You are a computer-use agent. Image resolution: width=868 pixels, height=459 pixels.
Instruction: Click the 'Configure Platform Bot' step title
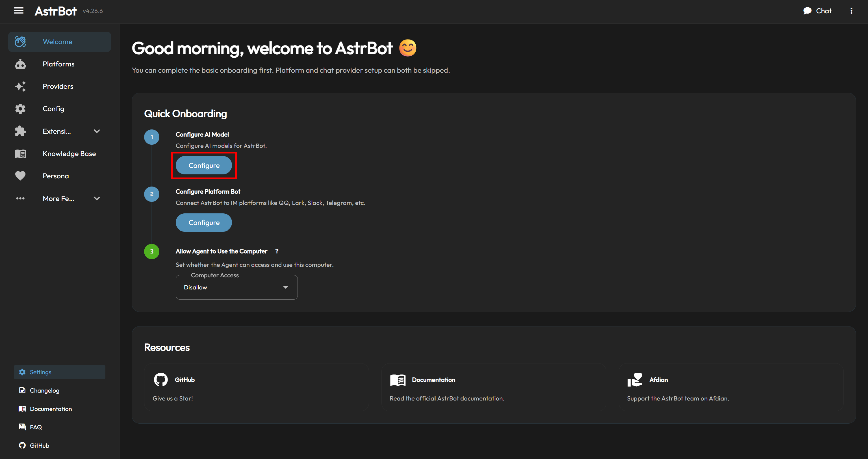pyautogui.click(x=208, y=191)
